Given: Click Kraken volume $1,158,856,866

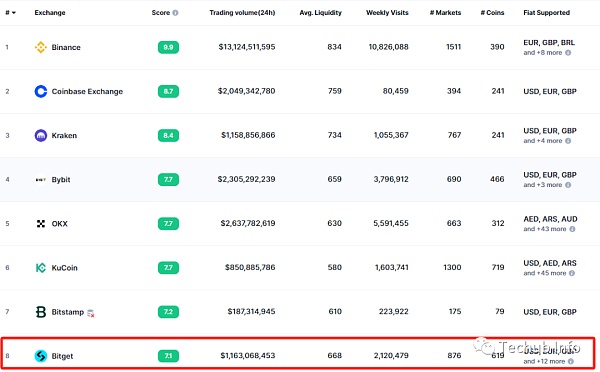Looking at the screenshot, I should coord(248,135).
